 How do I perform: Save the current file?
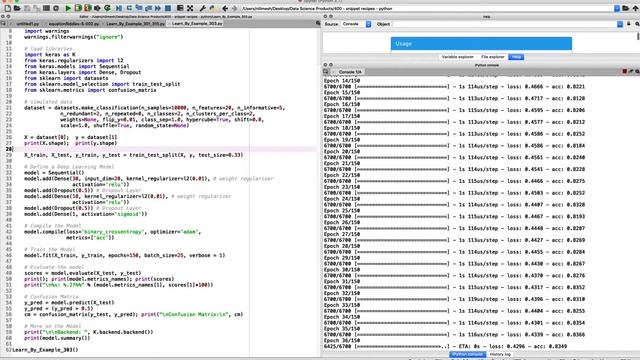pos(27,8)
